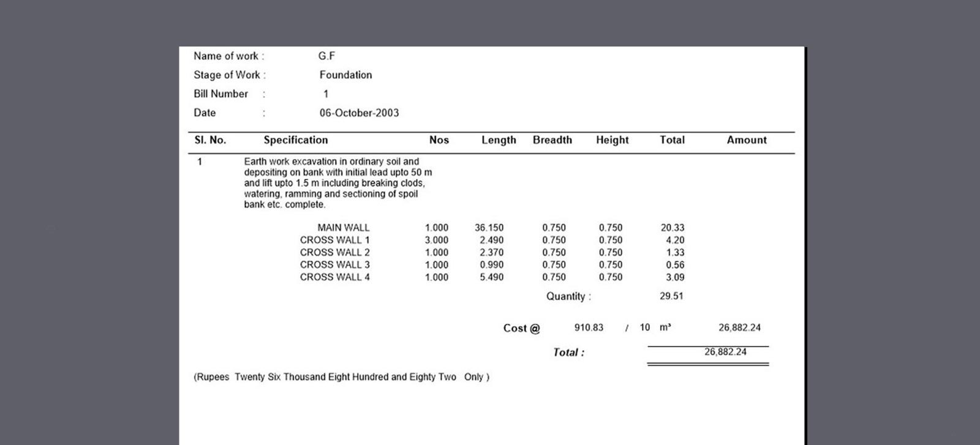
Task: Select the Foundation stage of work text
Action: point(345,75)
